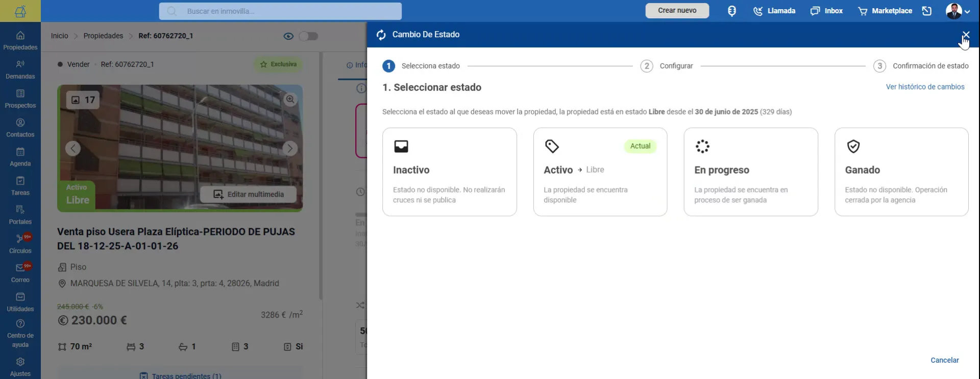Start a Llamada from the top bar
This screenshot has height=379, width=980.
tap(774, 11)
